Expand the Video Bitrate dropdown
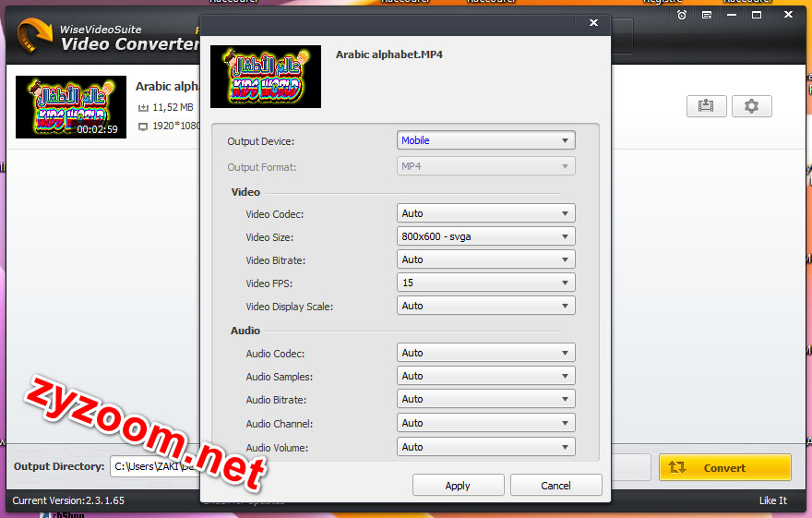This screenshot has width=812, height=518. (x=485, y=259)
